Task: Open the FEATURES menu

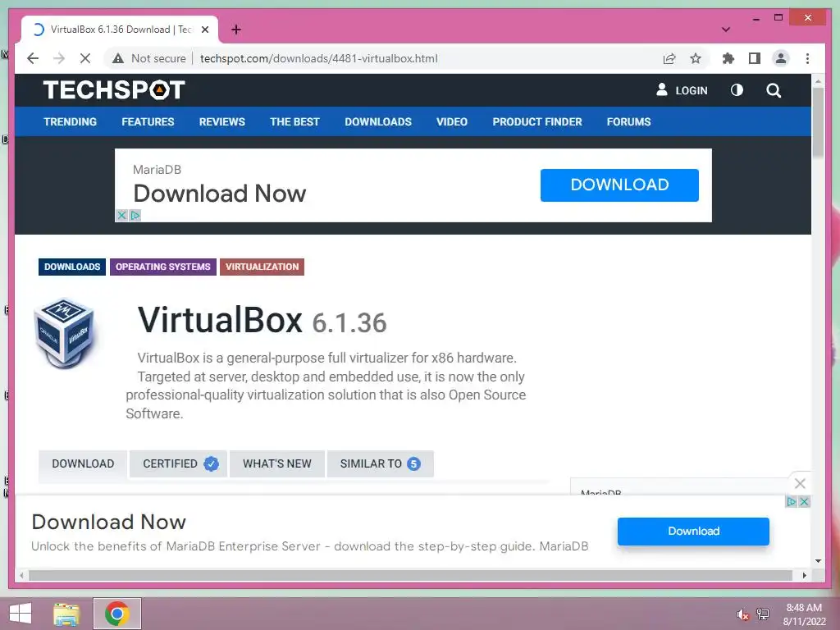Action: (x=148, y=121)
